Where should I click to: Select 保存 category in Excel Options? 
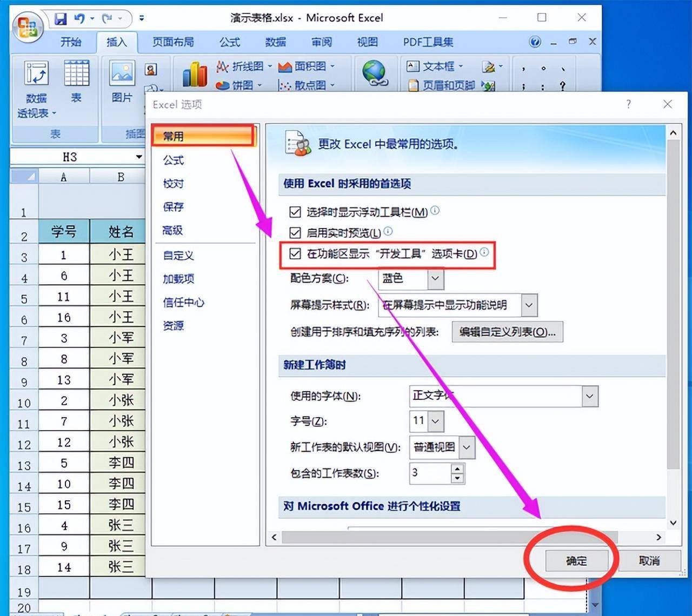174,207
